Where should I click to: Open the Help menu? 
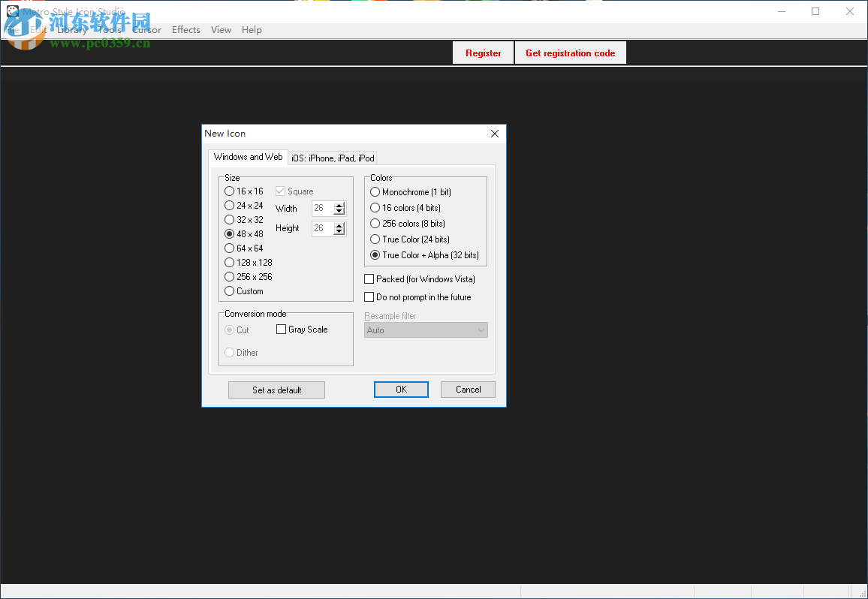click(x=252, y=30)
